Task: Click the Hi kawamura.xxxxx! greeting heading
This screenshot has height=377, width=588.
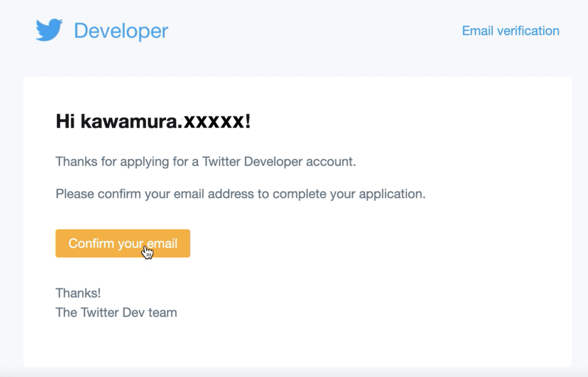Action: tap(153, 121)
